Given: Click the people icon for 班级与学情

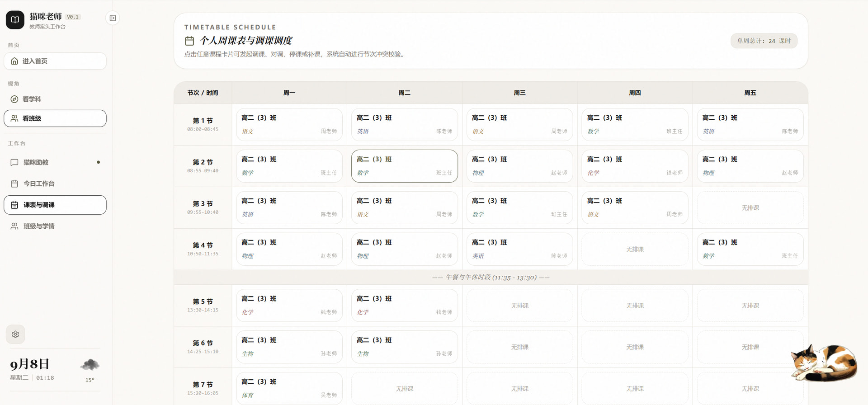Looking at the screenshot, I should coord(14,226).
